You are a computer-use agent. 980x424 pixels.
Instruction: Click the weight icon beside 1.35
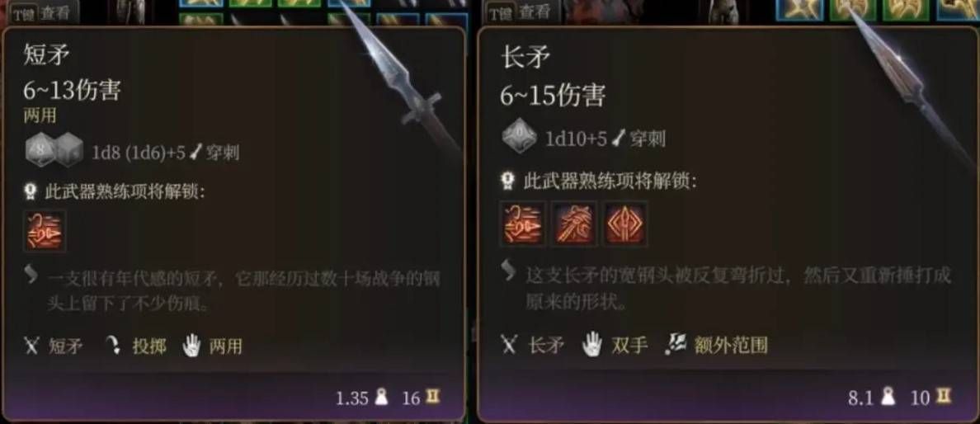pyautogui.click(x=381, y=397)
